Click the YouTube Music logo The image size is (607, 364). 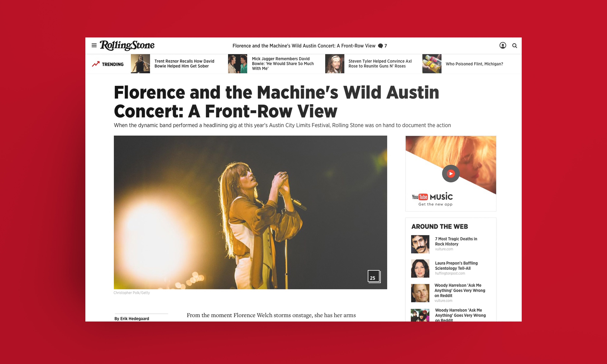pyautogui.click(x=432, y=197)
